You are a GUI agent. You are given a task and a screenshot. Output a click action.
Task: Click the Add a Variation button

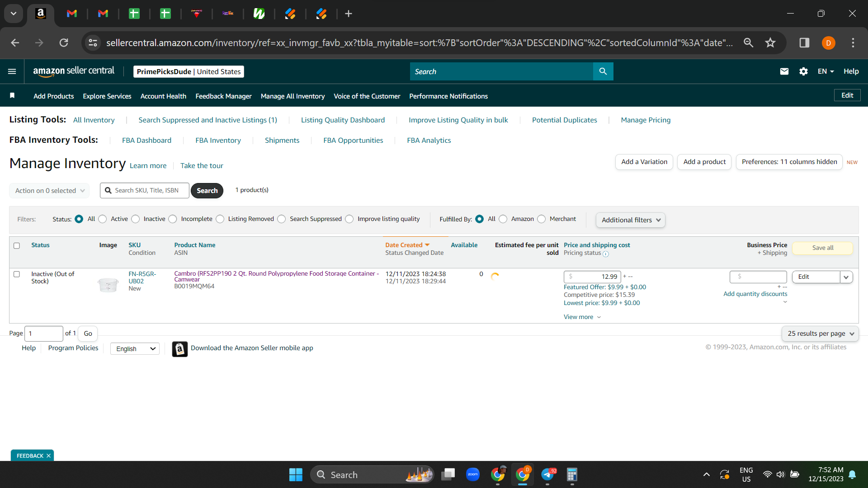click(644, 162)
